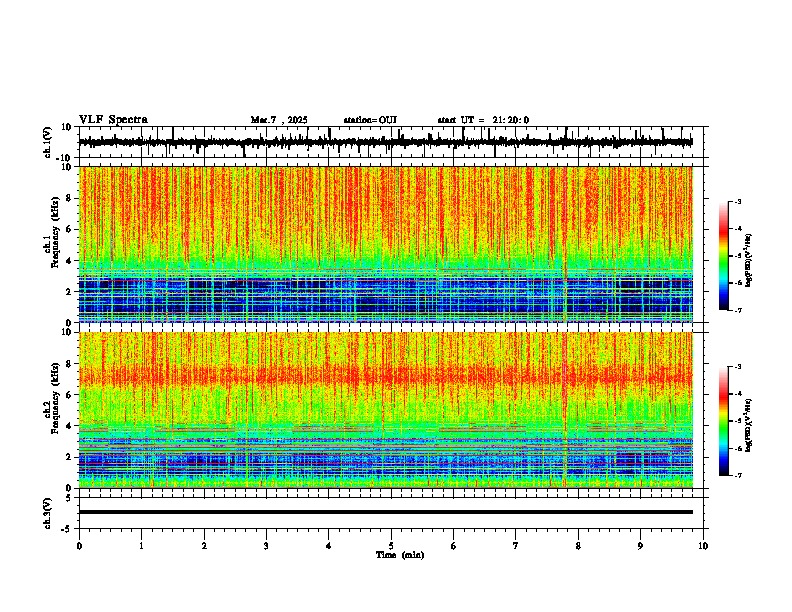This screenshot has width=792, height=612.
Task: Click the "2" kHz tick on ch.1 frequency axis
Action: pos(69,291)
